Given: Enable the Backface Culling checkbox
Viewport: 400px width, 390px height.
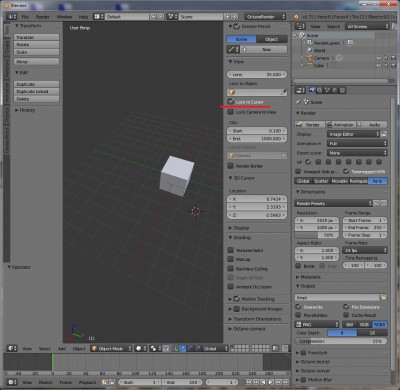Looking at the screenshot, I should coord(231,268).
